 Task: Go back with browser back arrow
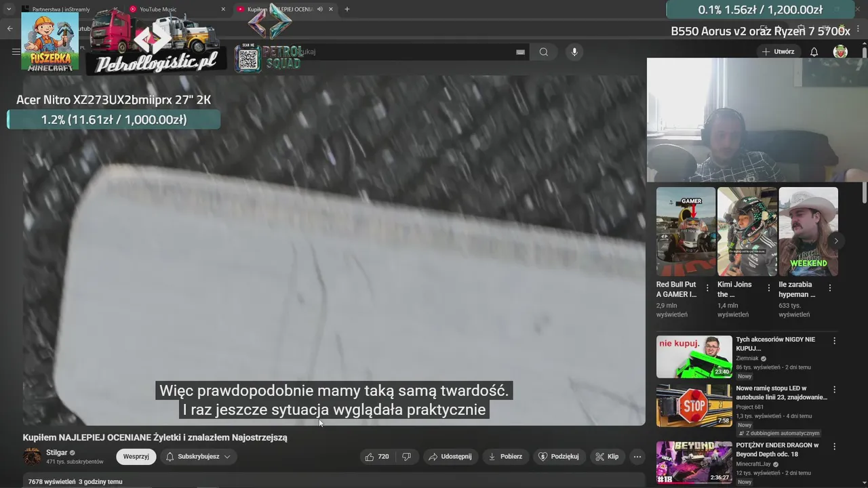10,28
